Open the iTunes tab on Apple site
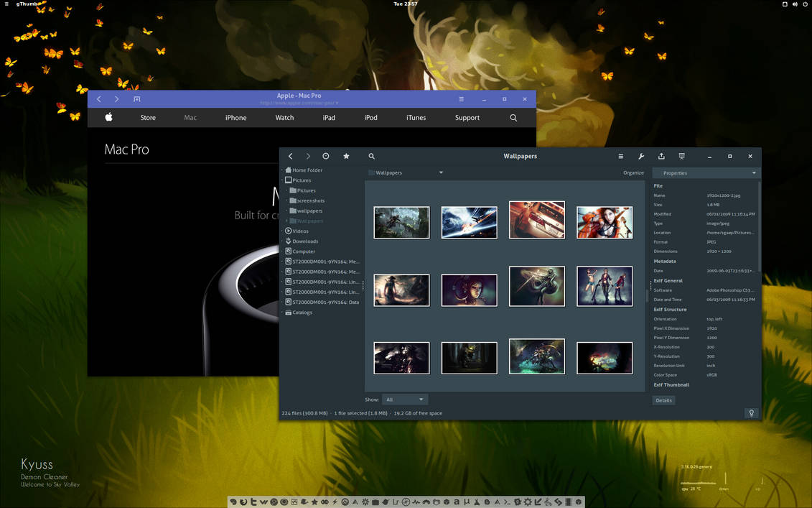This screenshot has width=812, height=508. 416,118
